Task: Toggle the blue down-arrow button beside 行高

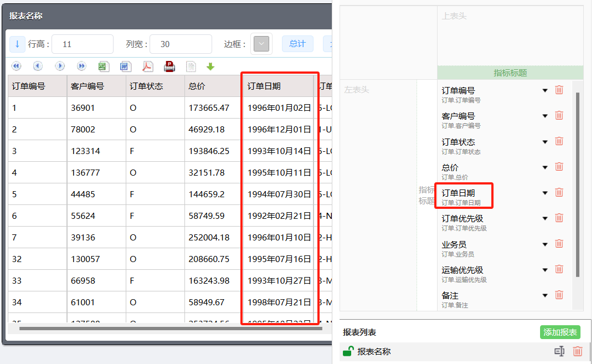Action: tap(17, 44)
